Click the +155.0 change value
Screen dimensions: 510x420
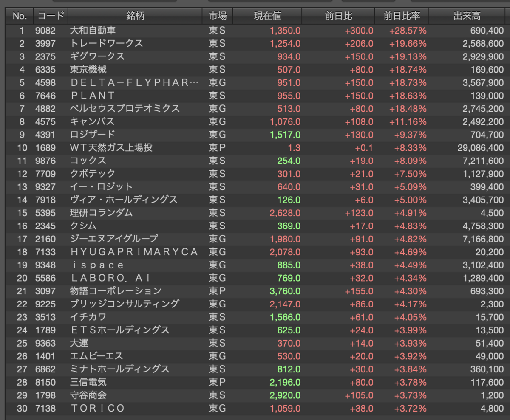(x=359, y=291)
